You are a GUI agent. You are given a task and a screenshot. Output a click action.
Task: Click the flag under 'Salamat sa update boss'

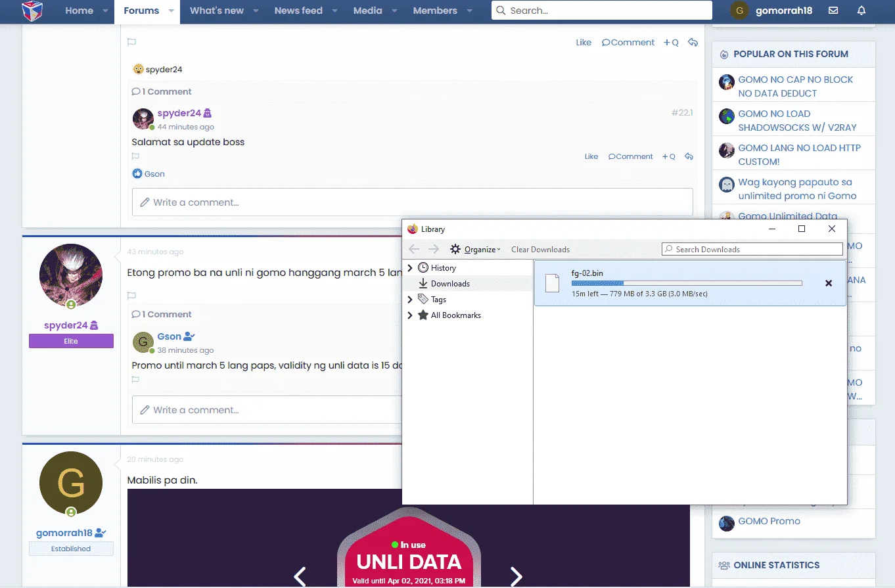pos(135,156)
